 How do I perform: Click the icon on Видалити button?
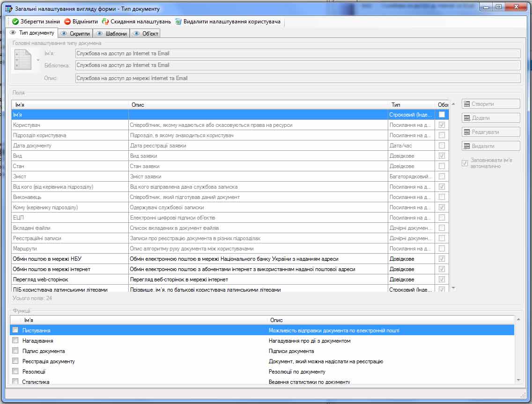pos(467,146)
